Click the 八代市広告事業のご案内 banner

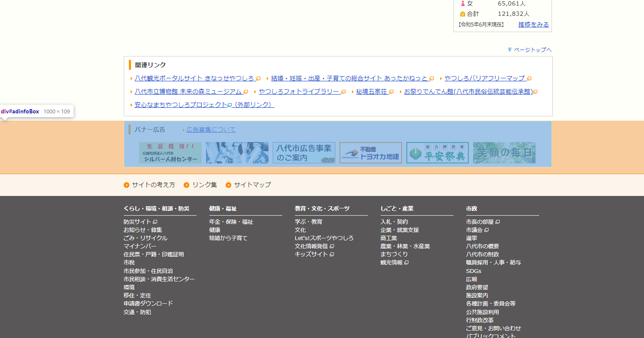pos(304,152)
